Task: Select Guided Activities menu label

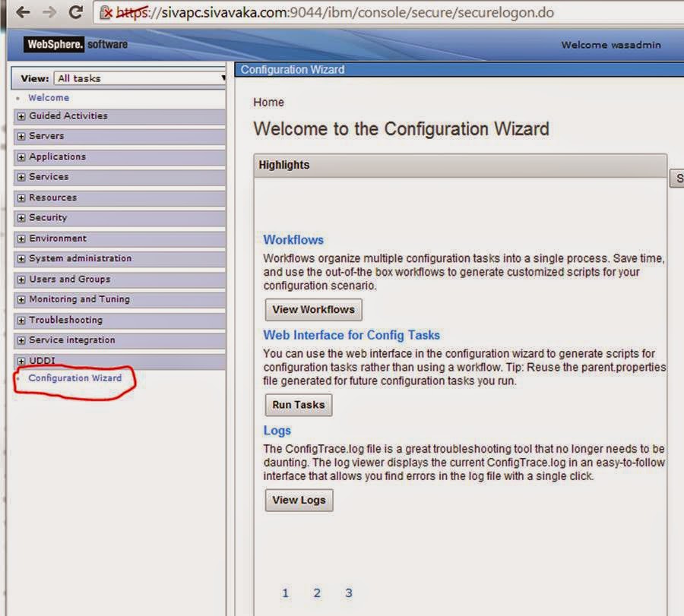Action: (68, 116)
